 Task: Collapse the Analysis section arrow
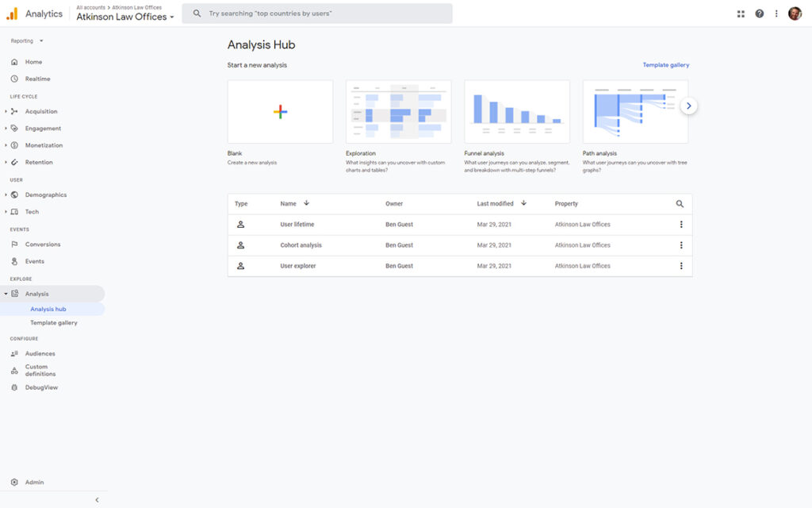6,294
